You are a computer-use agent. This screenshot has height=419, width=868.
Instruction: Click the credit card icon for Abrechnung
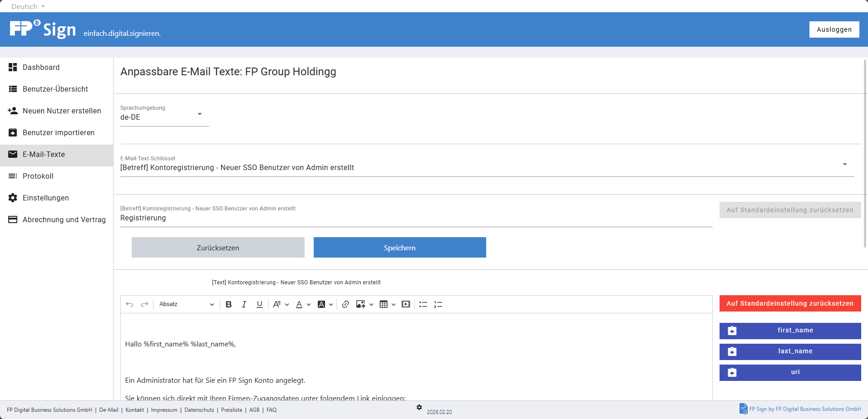coord(13,219)
